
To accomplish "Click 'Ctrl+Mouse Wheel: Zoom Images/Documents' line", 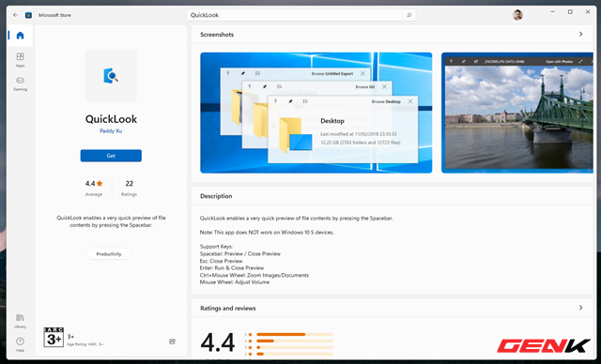I will click(x=254, y=275).
